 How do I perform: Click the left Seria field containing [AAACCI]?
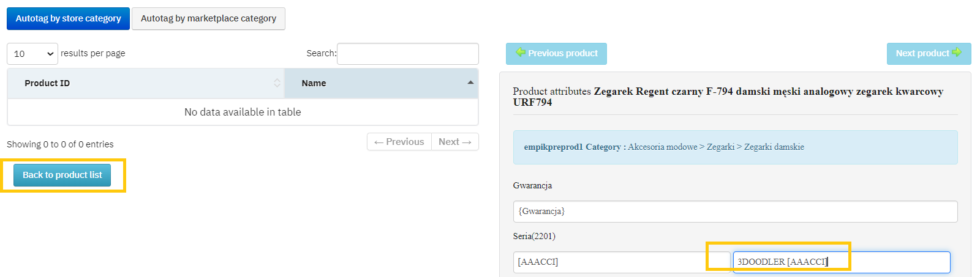[620, 262]
